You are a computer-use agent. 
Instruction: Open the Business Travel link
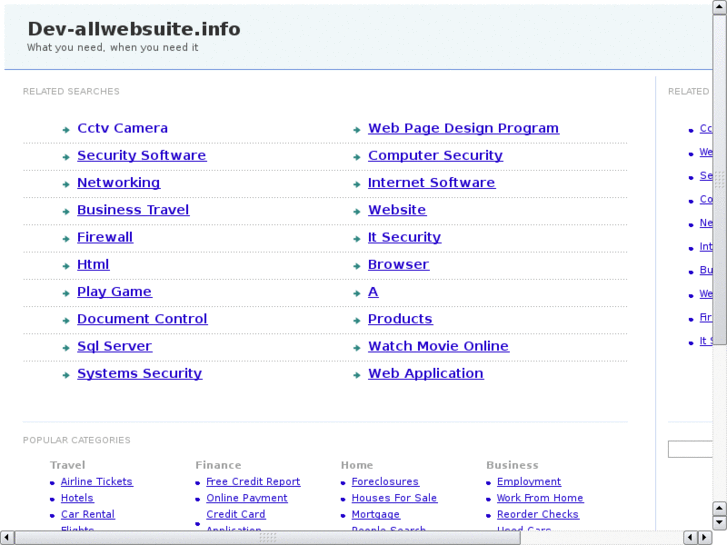pyautogui.click(x=133, y=210)
